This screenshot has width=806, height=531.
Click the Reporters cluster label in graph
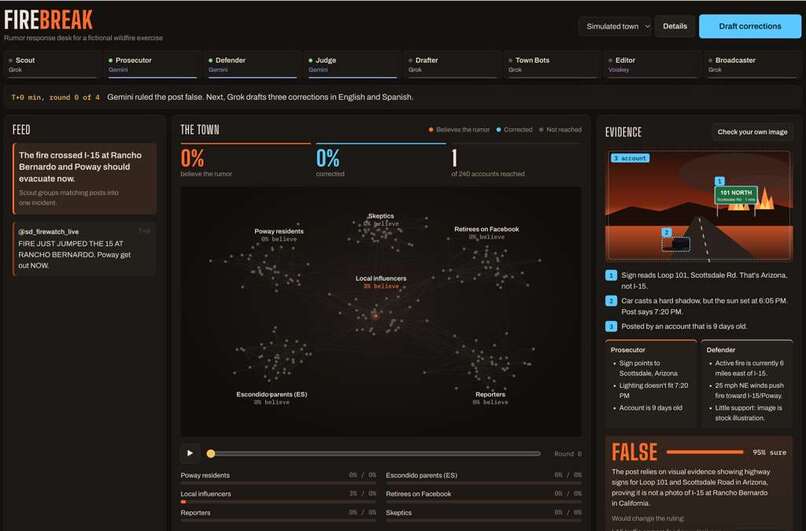click(490, 394)
